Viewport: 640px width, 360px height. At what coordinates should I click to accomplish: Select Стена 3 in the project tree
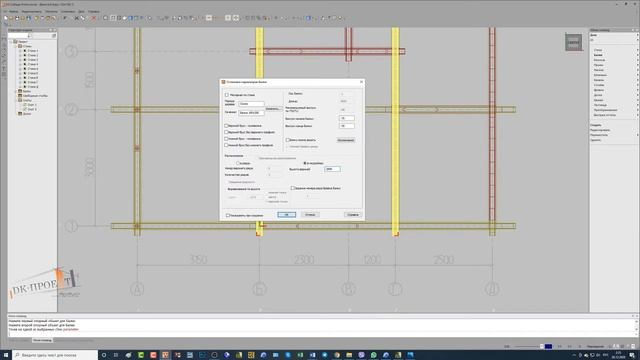(x=33, y=60)
